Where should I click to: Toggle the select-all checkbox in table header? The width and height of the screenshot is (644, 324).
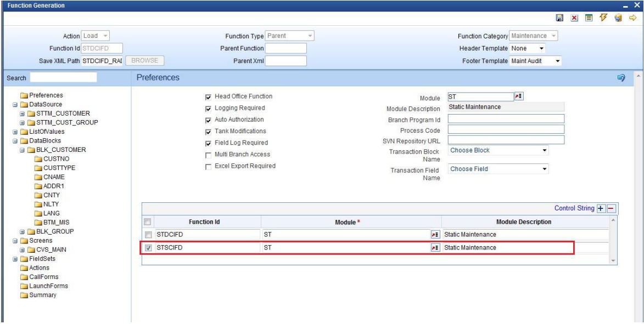click(x=148, y=222)
